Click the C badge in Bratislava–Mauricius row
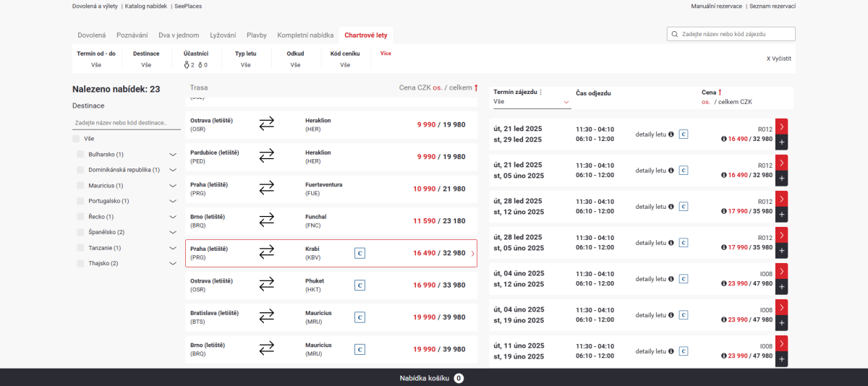 [x=359, y=317]
